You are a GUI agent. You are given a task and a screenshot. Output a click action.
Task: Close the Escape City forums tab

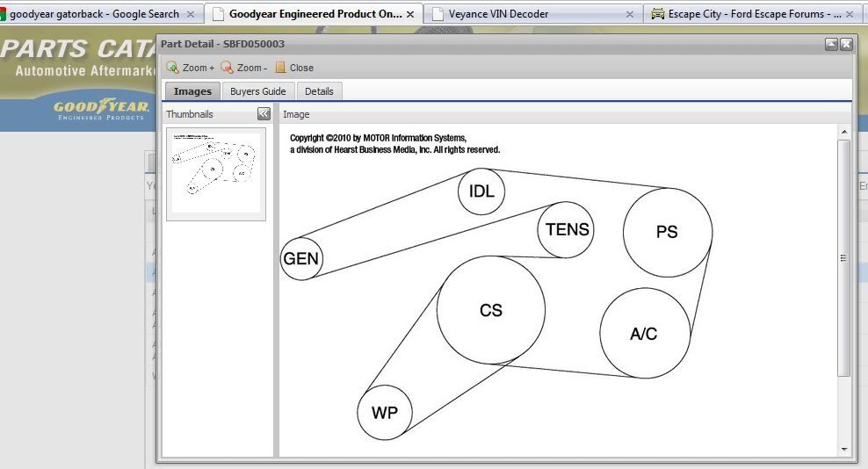tap(850, 14)
